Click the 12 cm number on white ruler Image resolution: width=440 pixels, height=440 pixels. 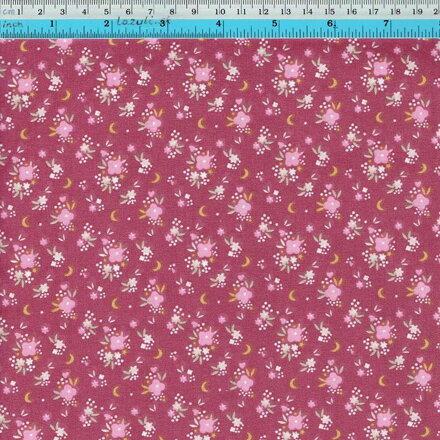[263, 12]
